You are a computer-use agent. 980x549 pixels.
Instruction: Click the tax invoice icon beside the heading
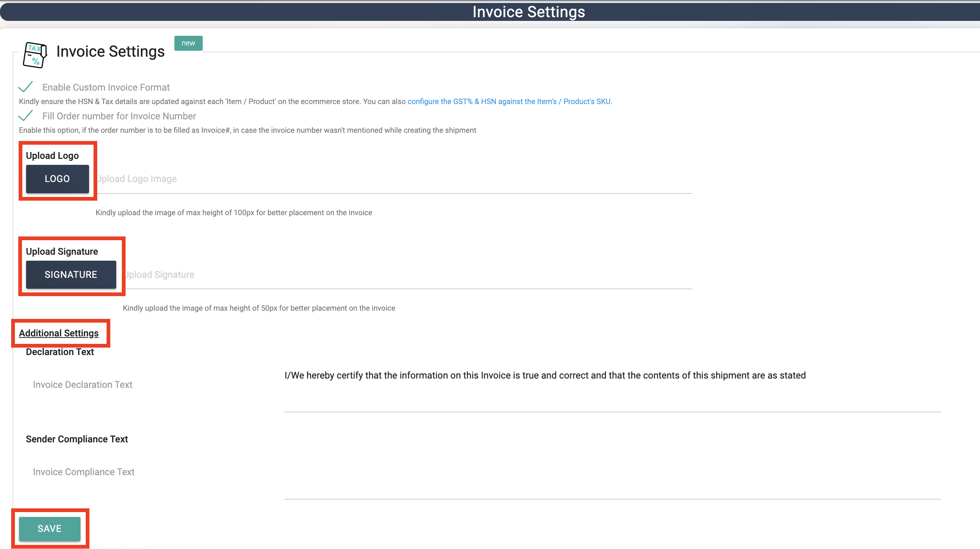[35, 55]
